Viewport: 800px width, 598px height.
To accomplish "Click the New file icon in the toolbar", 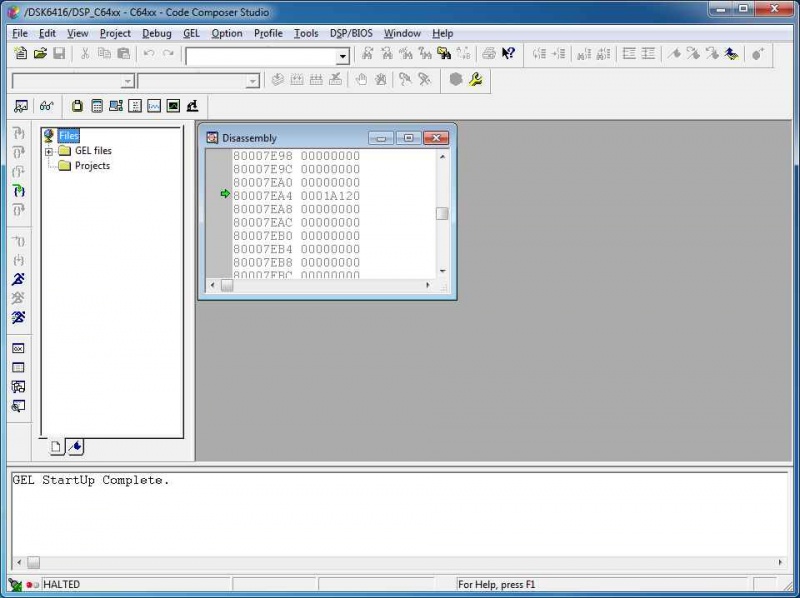I will (20, 54).
